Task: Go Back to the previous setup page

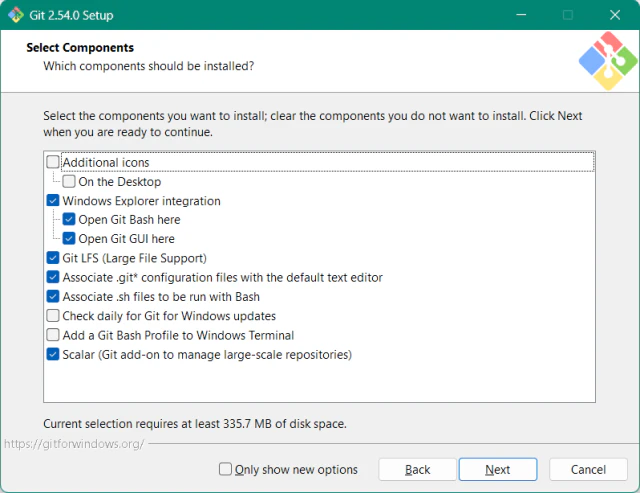Action: tap(417, 469)
